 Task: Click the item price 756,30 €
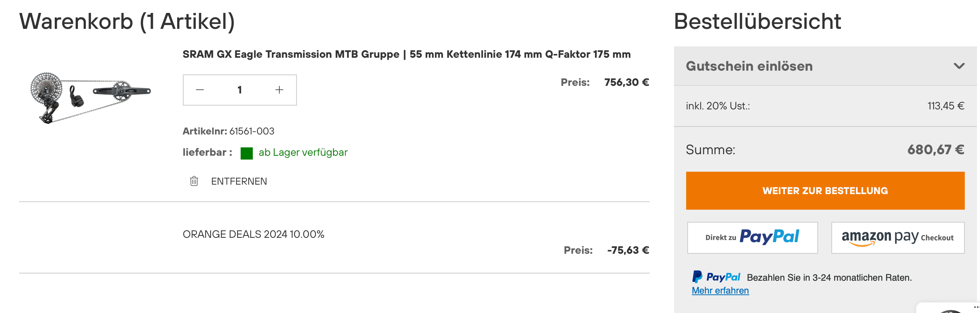point(626,82)
